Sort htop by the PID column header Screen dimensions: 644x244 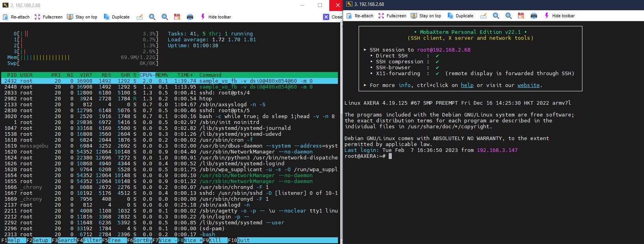[x=12, y=75]
